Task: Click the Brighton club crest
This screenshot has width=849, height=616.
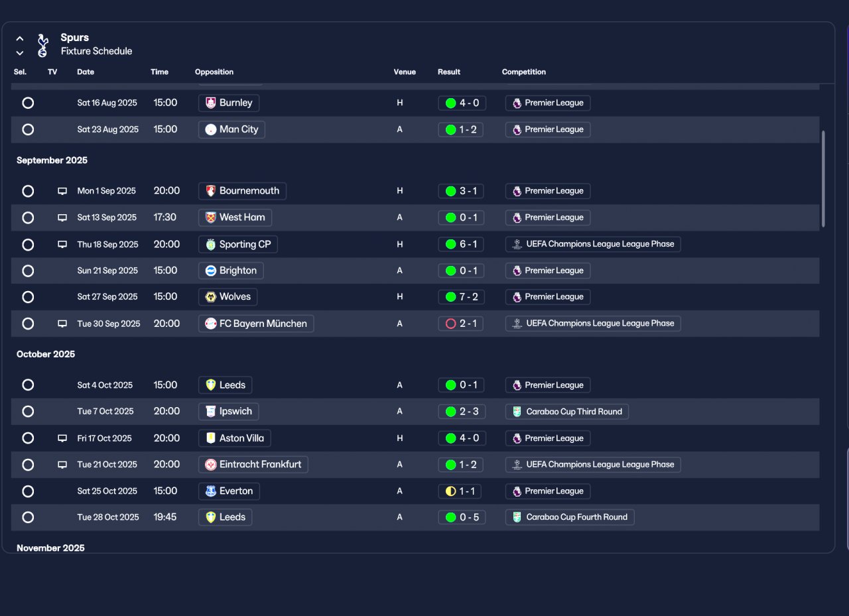Action: click(x=211, y=271)
